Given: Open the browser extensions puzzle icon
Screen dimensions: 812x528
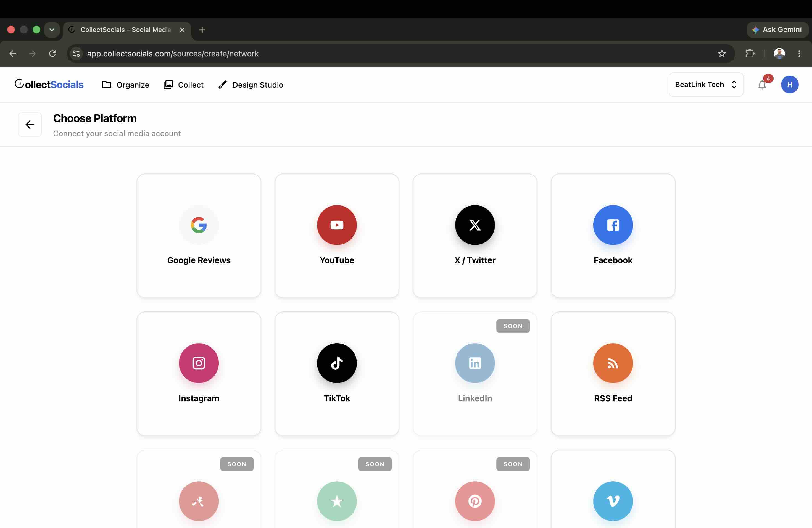Looking at the screenshot, I should pos(750,54).
